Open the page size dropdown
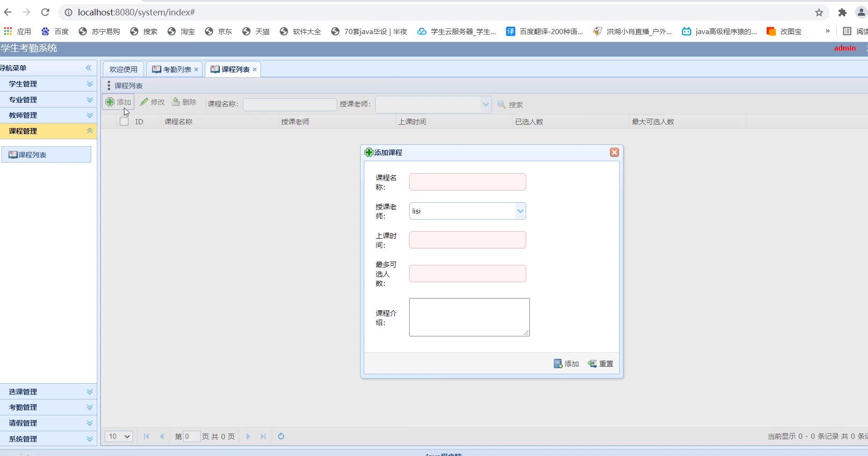Screen dimensions: 868x456 pos(119,436)
